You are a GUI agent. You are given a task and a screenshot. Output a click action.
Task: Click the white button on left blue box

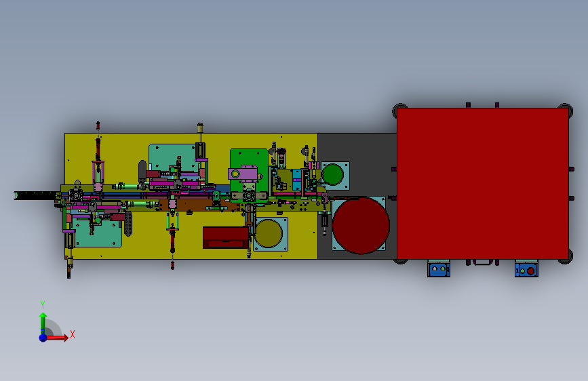(x=435, y=269)
